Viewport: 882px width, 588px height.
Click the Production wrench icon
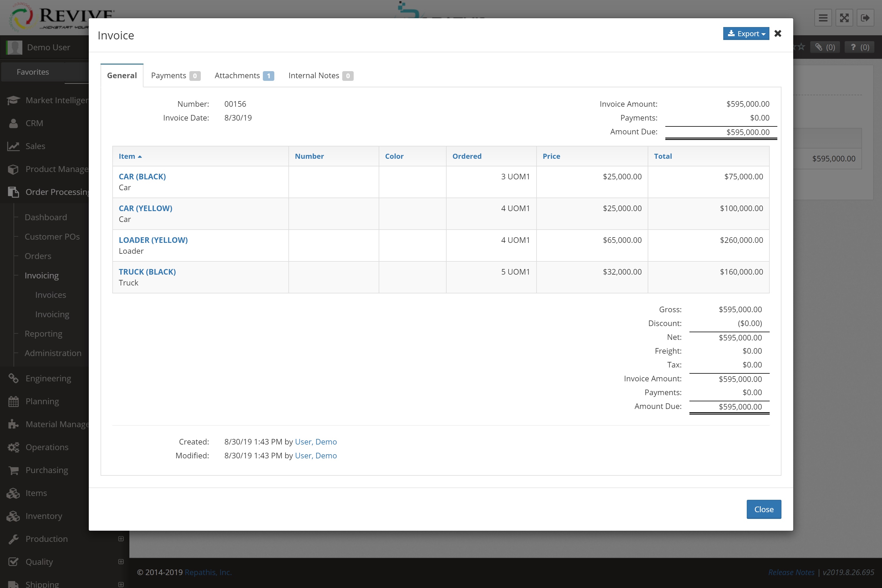pyautogui.click(x=13, y=539)
